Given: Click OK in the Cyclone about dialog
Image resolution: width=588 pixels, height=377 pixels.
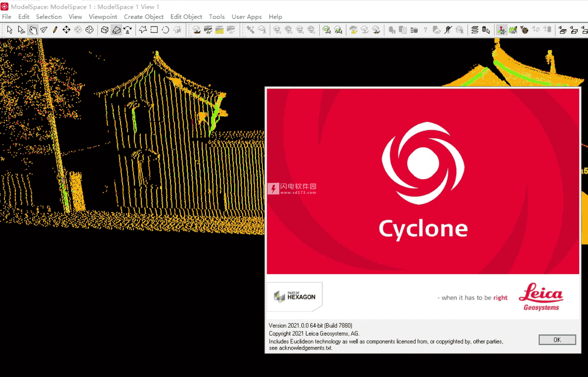Looking at the screenshot, I should click(x=557, y=340).
